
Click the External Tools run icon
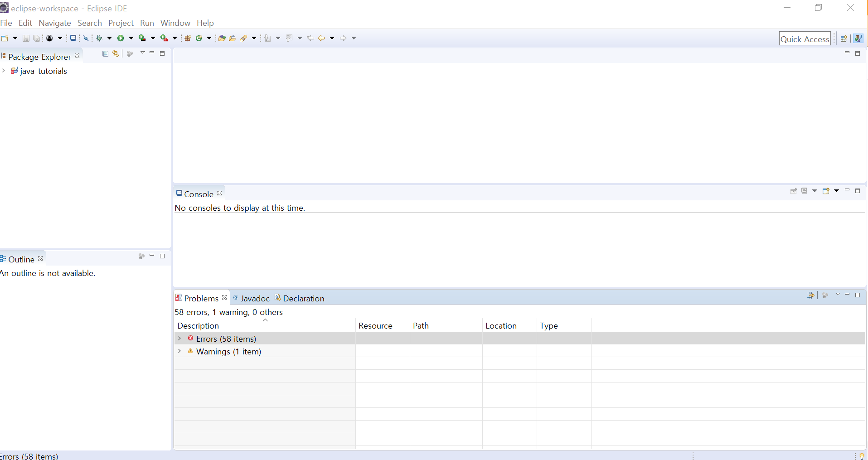click(164, 38)
